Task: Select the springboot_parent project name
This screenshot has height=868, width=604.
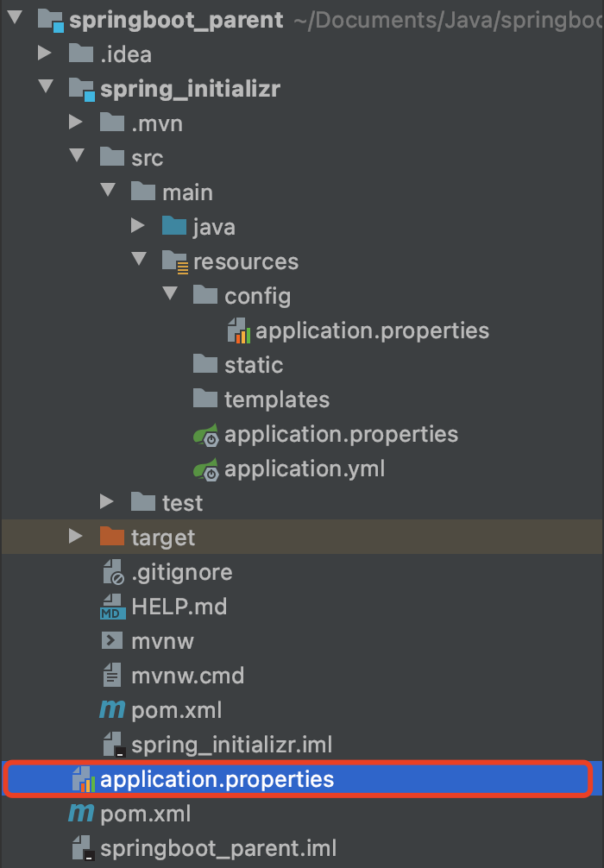Action: [176, 21]
